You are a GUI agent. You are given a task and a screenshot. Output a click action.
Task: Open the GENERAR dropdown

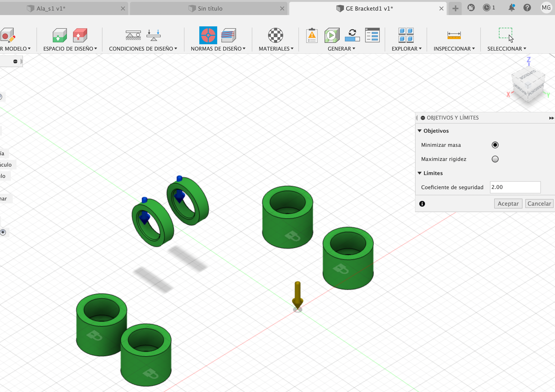click(x=341, y=49)
